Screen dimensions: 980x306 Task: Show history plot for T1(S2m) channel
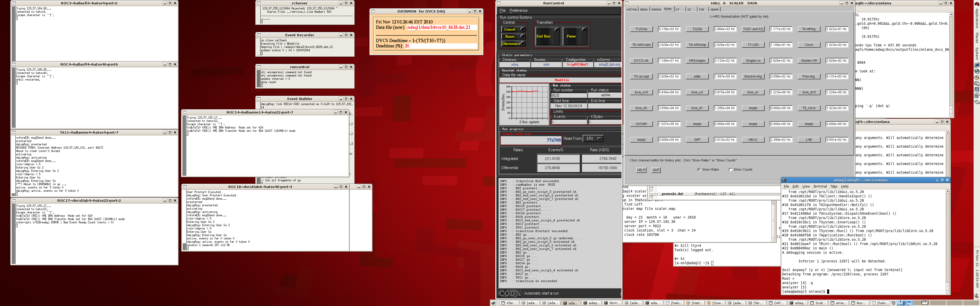click(641, 29)
